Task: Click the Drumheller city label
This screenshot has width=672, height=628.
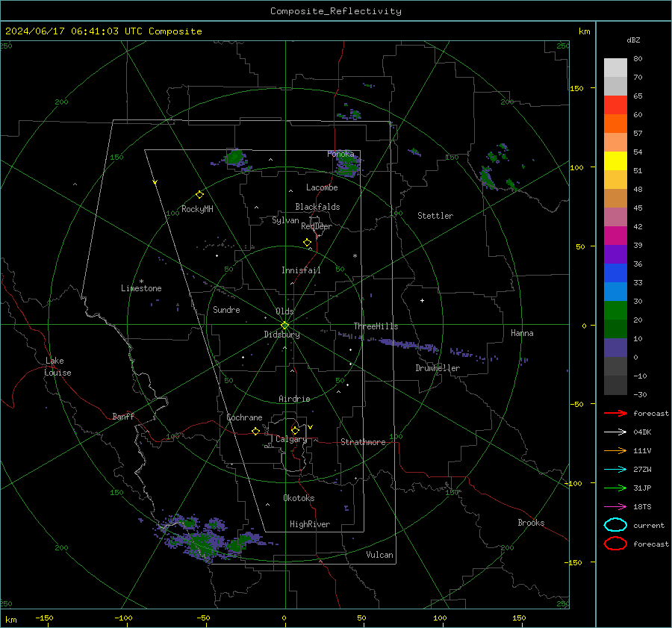Action: click(438, 368)
